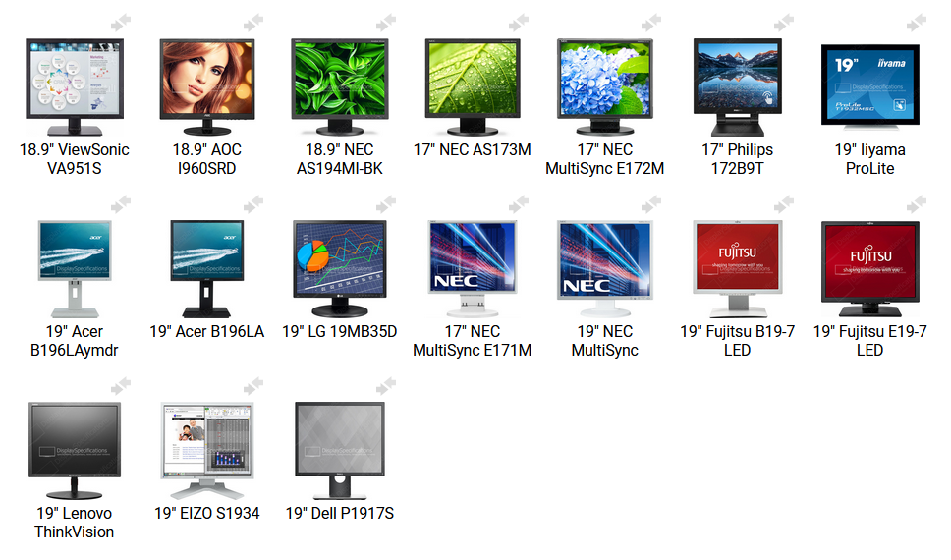Open the Acer B196LA monitor image
Viewport: 951px width, 560px height.
tap(207, 269)
